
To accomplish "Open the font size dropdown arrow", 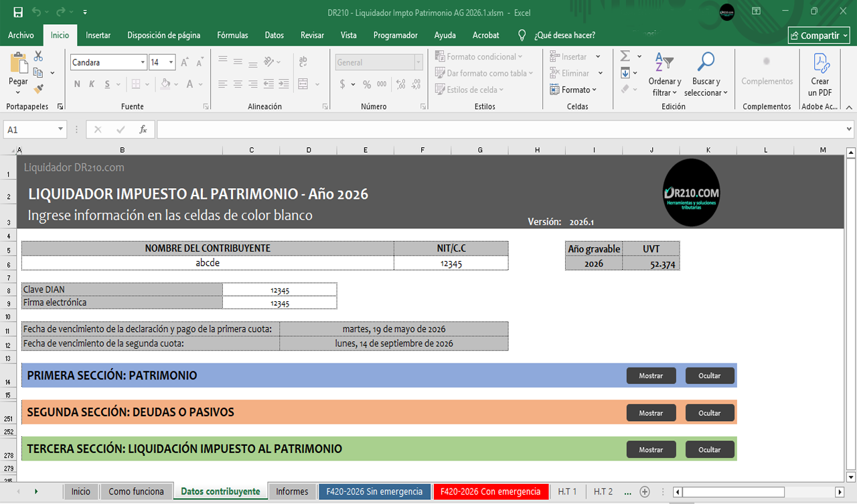I will point(171,63).
